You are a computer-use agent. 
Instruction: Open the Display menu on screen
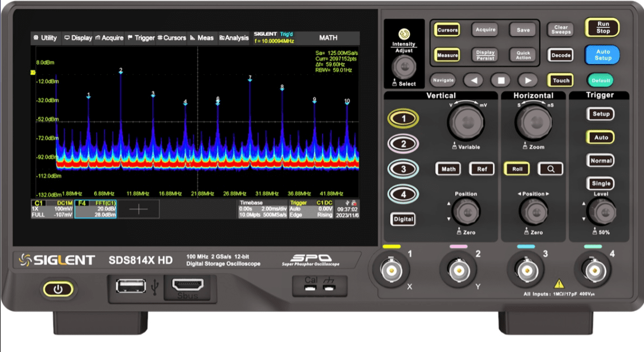point(78,38)
